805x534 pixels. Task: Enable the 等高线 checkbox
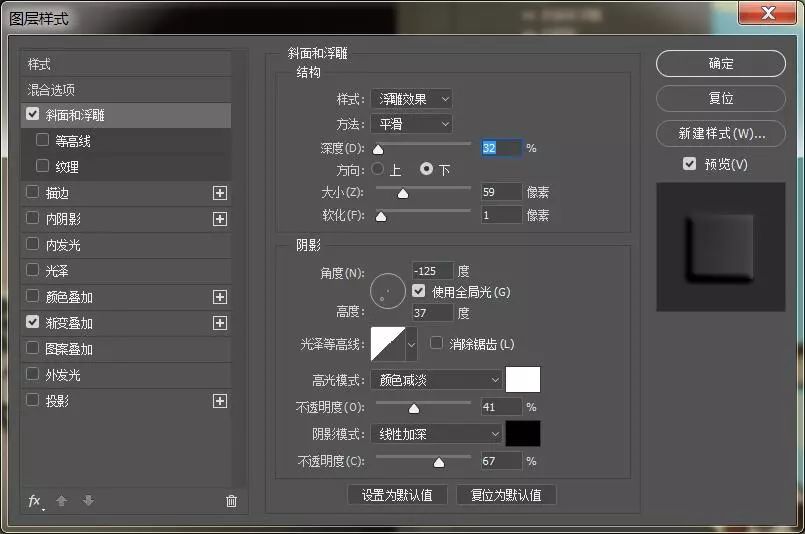coord(42,141)
